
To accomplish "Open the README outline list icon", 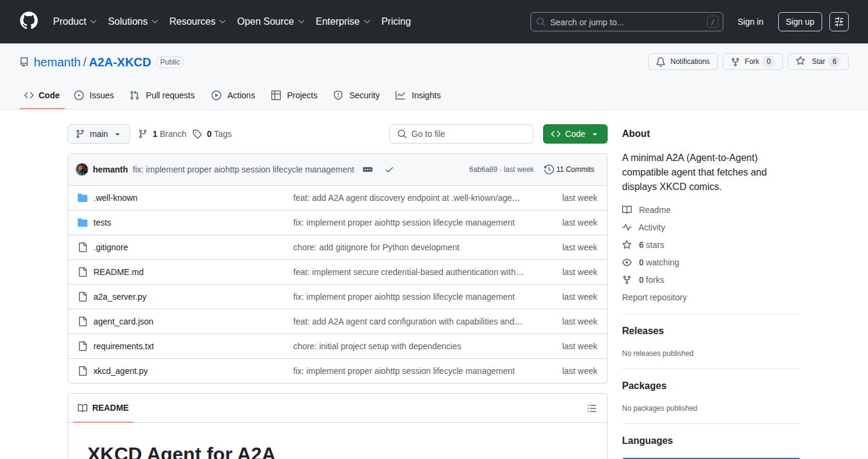I will (x=592, y=408).
